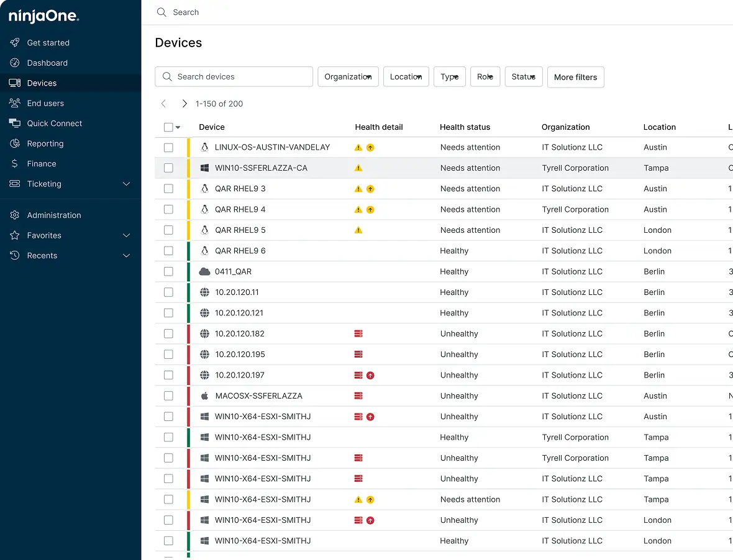Click the Quick Connect screens icon
Viewport: 733px width, 560px height.
coord(15,123)
